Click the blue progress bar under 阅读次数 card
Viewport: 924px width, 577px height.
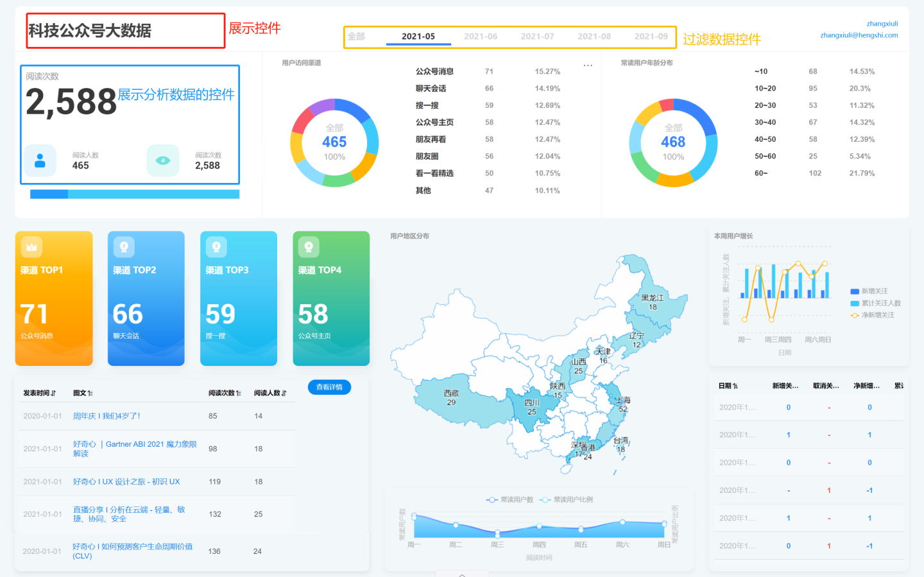(x=135, y=194)
